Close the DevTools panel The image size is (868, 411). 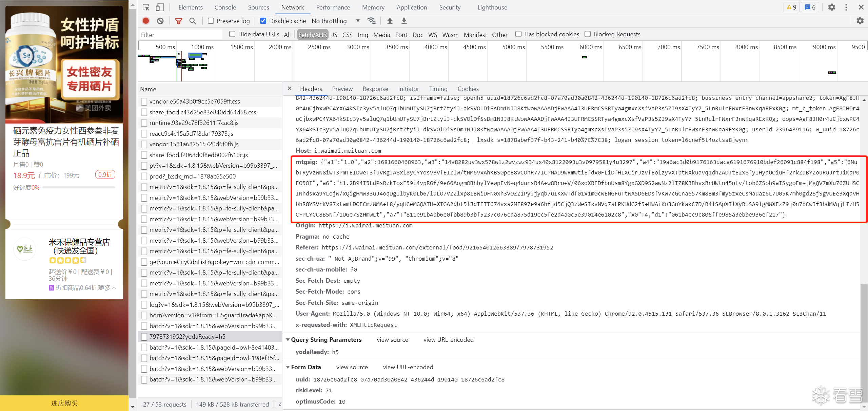point(861,7)
